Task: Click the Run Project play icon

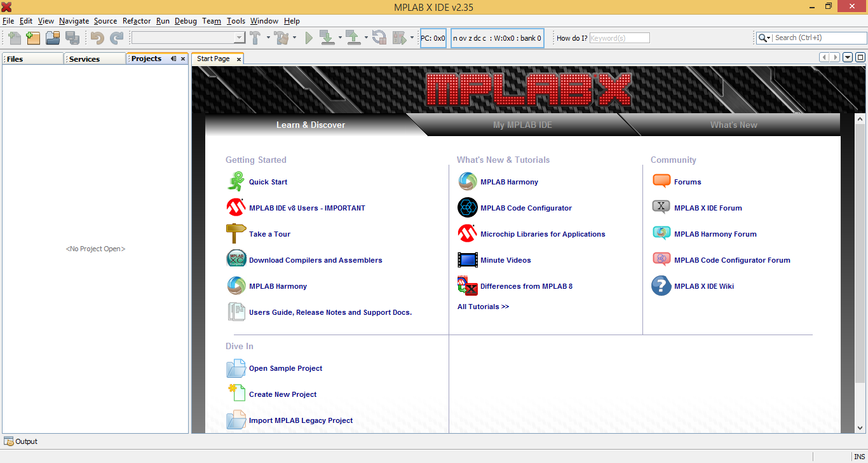Action: [309, 38]
